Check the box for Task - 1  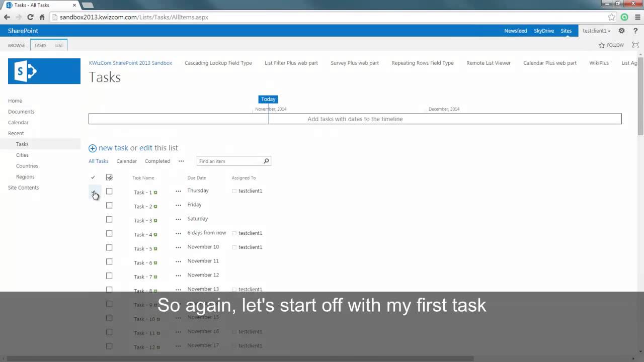click(x=109, y=191)
